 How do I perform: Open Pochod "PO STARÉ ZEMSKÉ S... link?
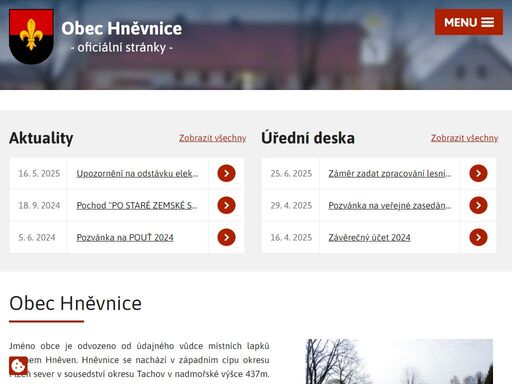tap(137, 205)
